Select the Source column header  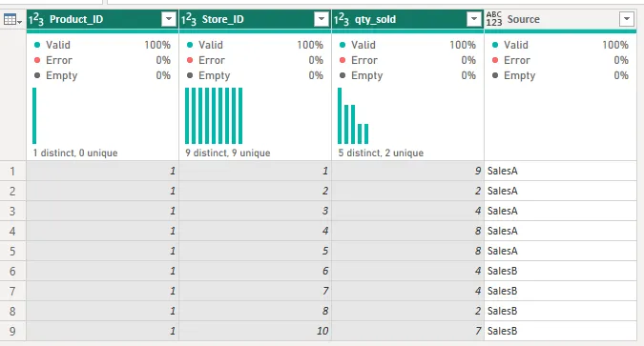pyautogui.click(x=561, y=19)
